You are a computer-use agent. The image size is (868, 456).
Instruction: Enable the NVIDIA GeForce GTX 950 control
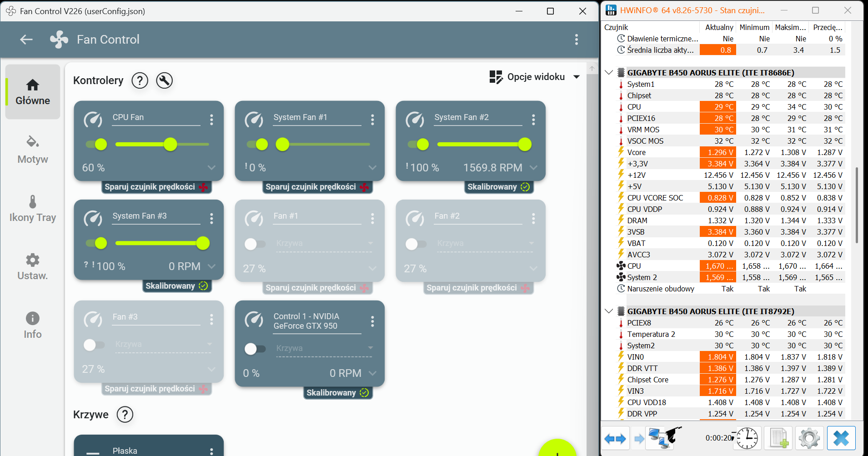pos(255,349)
